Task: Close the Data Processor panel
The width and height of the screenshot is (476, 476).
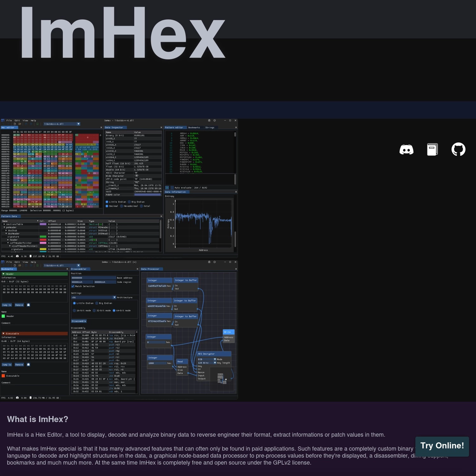Action: [236, 269]
